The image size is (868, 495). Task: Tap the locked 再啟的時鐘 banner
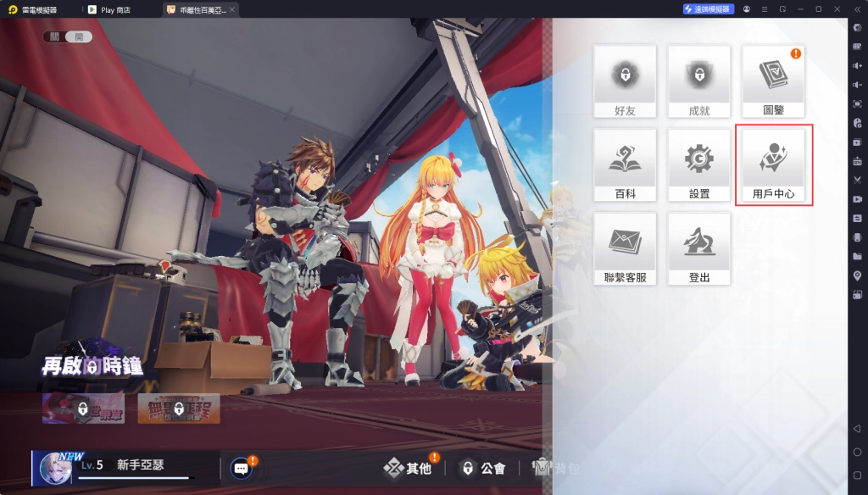pos(92,365)
